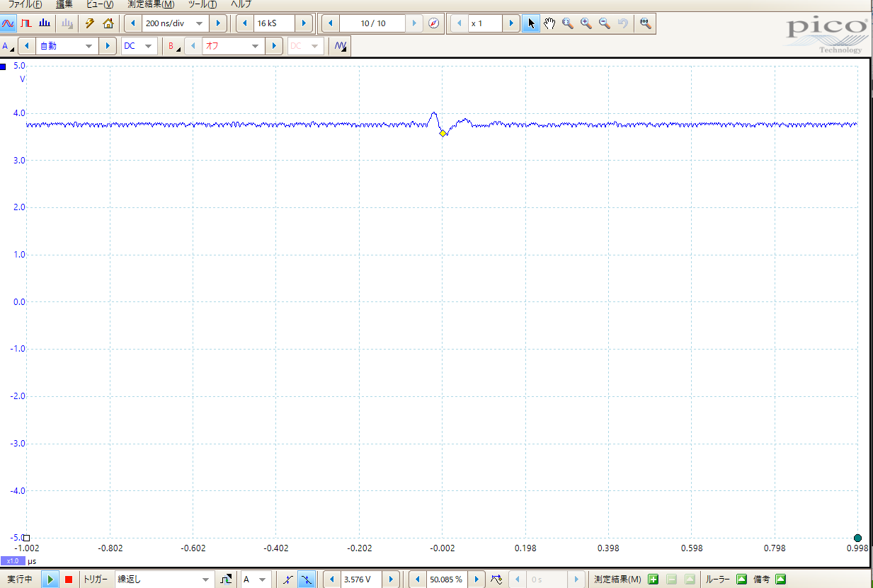Image resolution: width=873 pixels, height=588 pixels.
Task: Click the 実行中 status label
Action: pos(20,579)
